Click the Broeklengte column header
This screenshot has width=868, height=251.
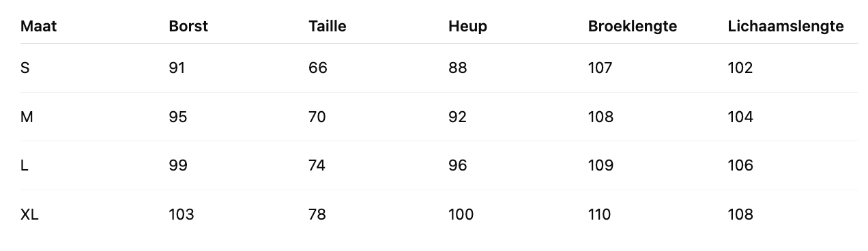[633, 27]
